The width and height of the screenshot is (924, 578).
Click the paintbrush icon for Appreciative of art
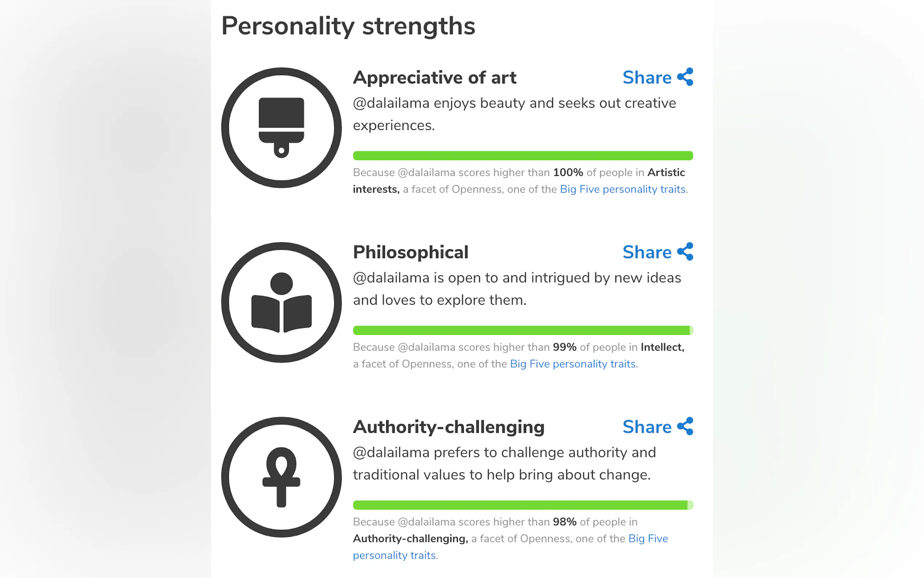click(281, 128)
